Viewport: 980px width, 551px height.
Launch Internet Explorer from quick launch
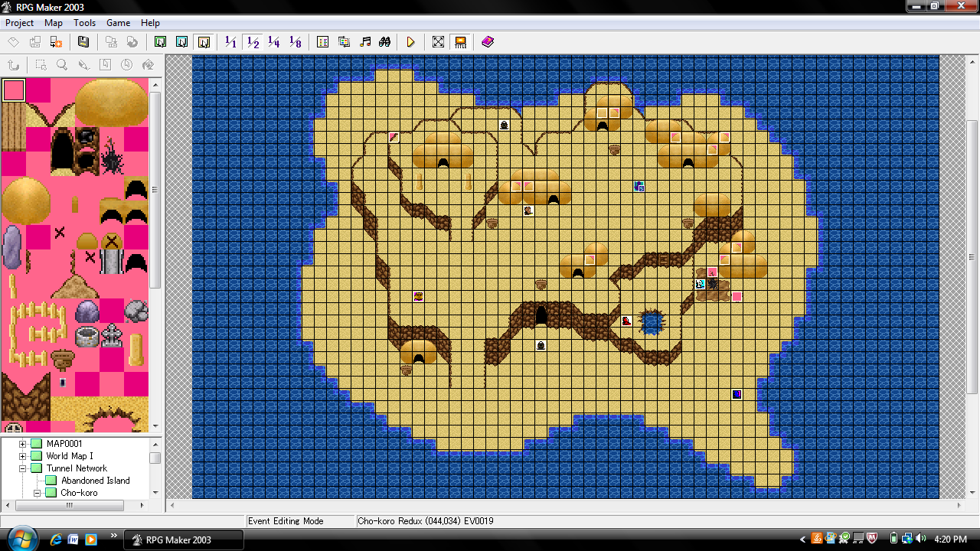click(x=55, y=540)
